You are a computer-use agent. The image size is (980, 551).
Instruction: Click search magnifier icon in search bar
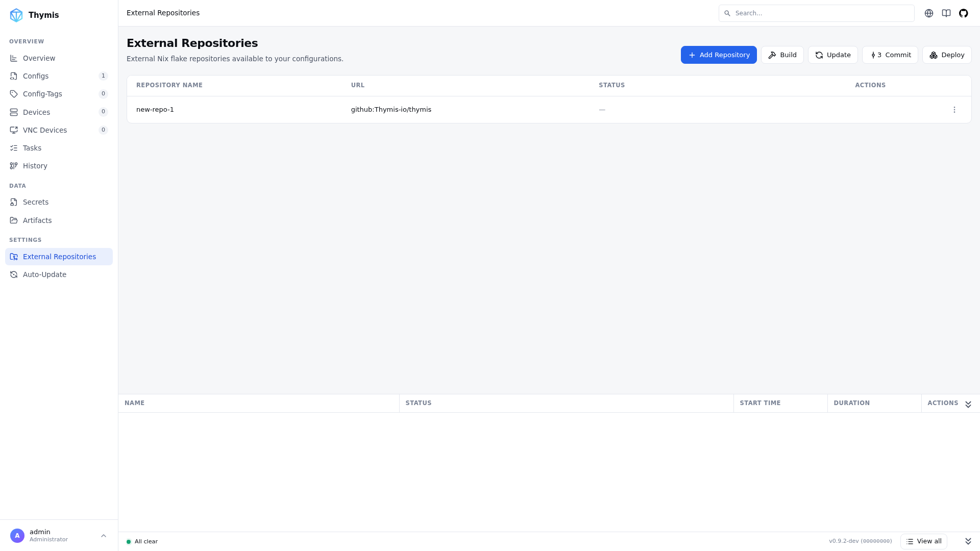727,13
